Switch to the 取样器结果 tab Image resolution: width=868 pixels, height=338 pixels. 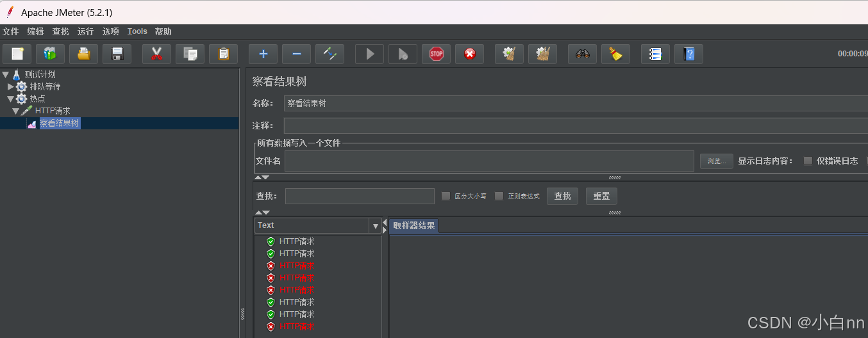(413, 225)
